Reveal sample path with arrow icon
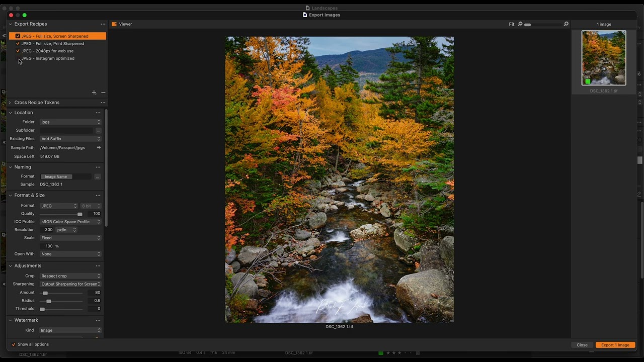This screenshot has height=362, width=644. (x=99, y=148)
